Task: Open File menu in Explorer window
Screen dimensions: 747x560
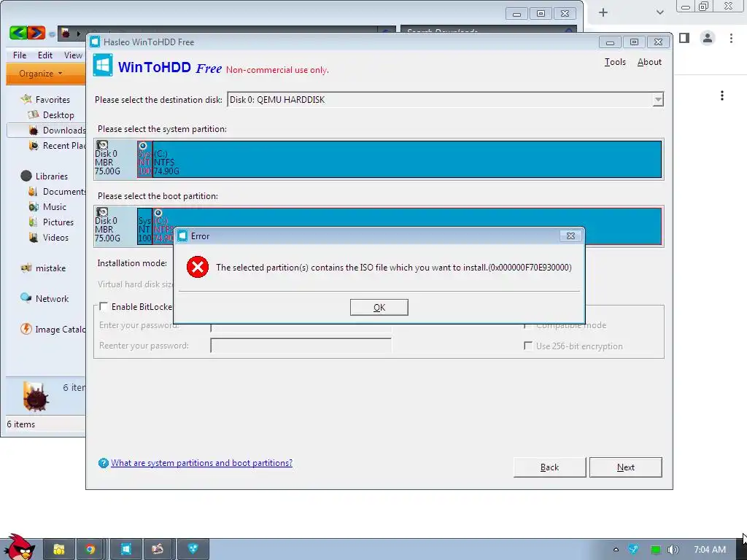Action: pyautogui.click(x=20, y=55)
